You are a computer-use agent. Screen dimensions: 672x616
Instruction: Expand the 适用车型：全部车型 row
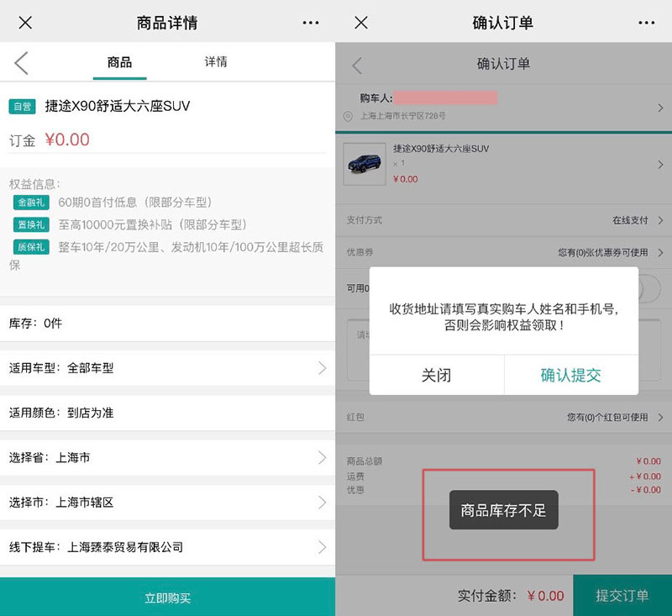coord(167,368)
